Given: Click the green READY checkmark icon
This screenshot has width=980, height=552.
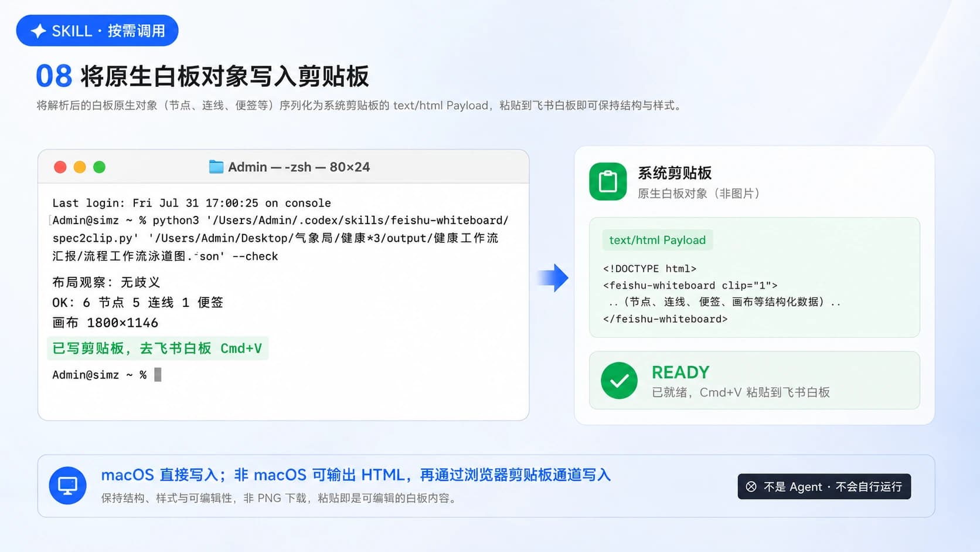Looking at the screenshot, I should tap(619, 381).
